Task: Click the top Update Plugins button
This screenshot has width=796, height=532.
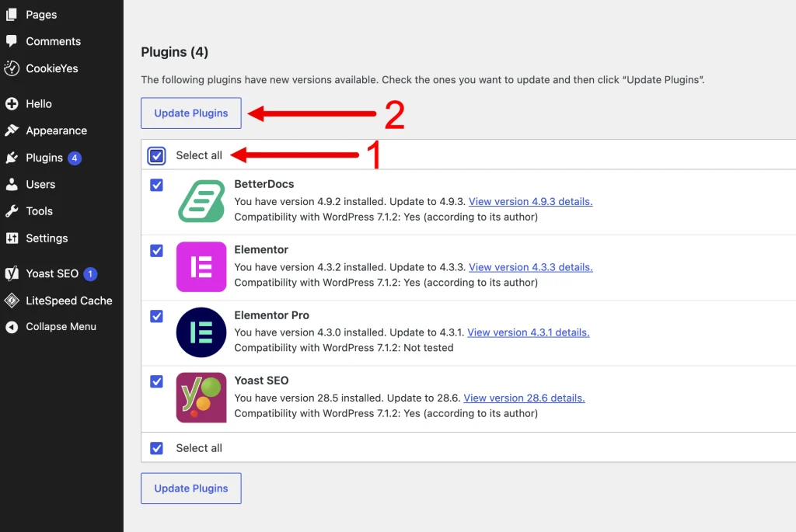Action: (191, 113)
